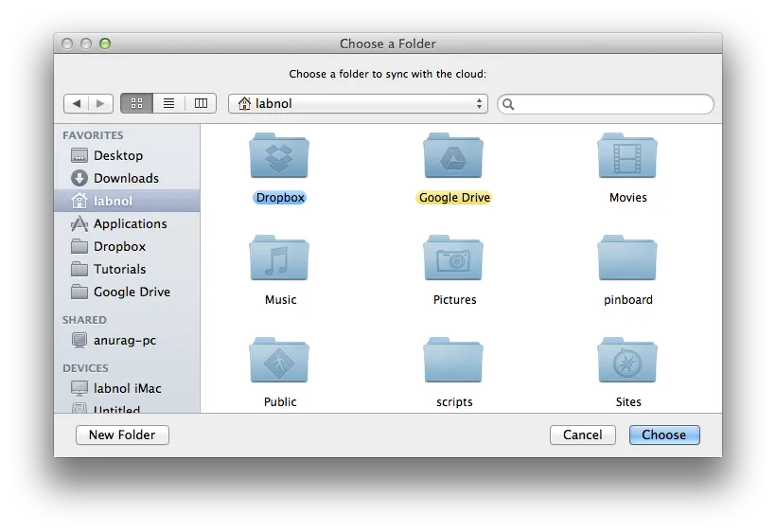776x532 pixels.
Task: Click the pinboard folder name label
Action: 628,300
